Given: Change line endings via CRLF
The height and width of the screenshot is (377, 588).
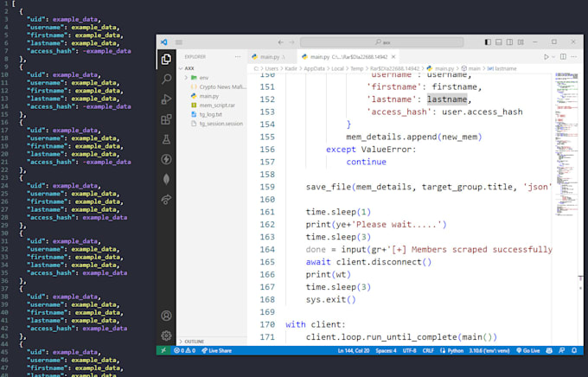Looking at the screenshot, I should pos(428,350).
